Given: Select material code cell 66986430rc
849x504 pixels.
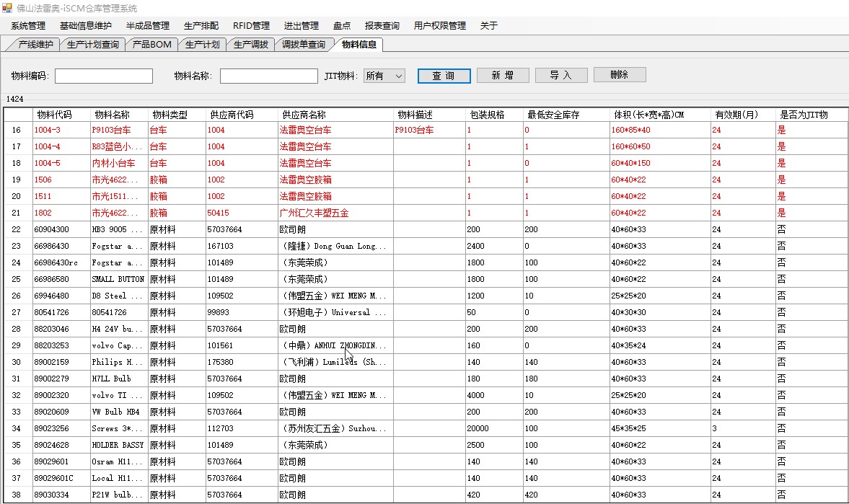Looking at the screenshot, I should 62,262.
